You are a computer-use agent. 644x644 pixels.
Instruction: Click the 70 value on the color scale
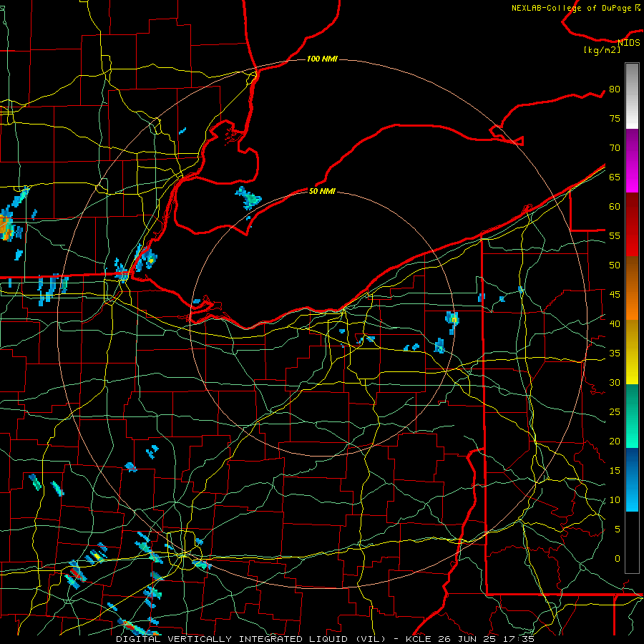(615, 148)
